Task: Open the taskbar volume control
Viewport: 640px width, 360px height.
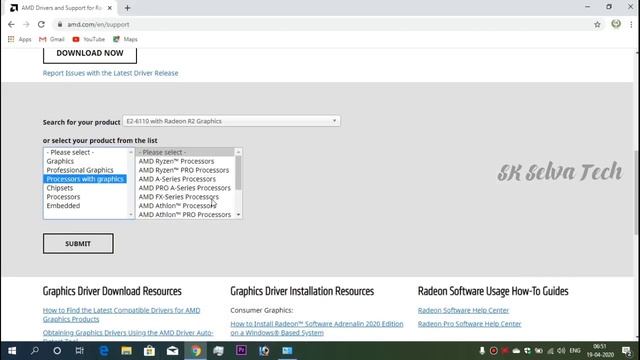Action: [x=561, y=351]
